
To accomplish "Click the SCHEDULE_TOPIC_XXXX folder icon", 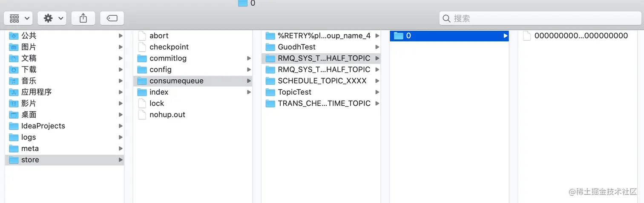I will coord(270,81).
